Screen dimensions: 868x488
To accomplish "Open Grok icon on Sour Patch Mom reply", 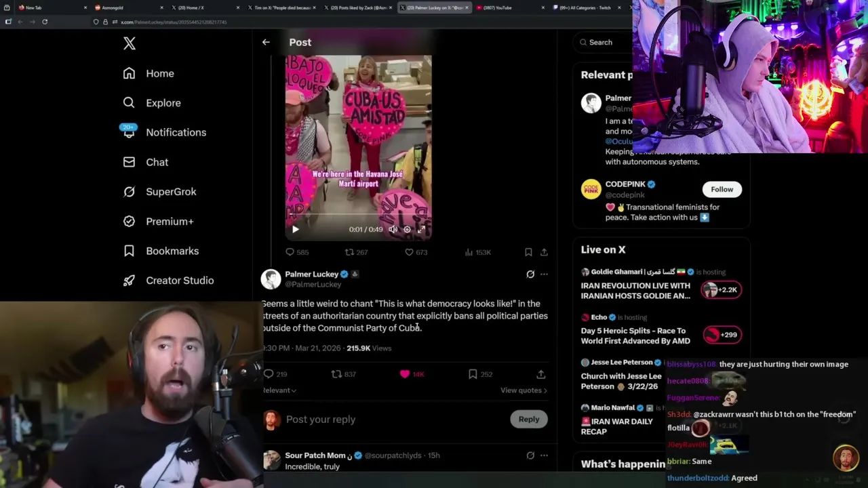I will pyautogui.click(x=530, y=455).
